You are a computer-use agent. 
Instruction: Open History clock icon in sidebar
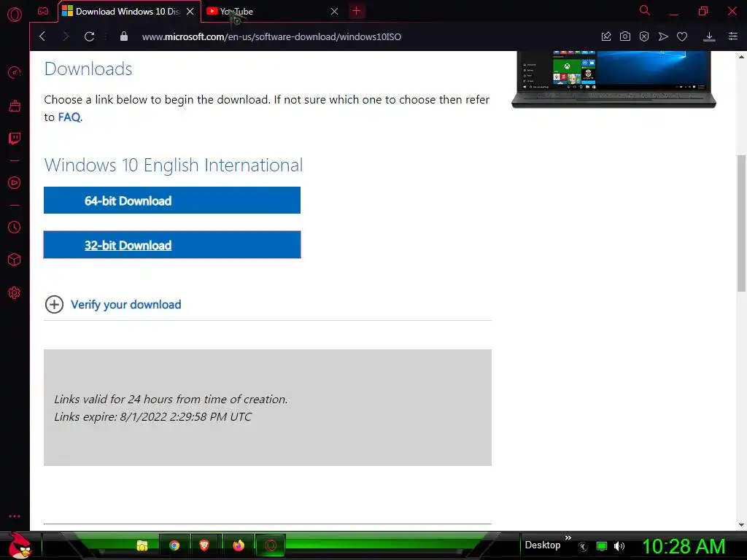coord(15,227)
